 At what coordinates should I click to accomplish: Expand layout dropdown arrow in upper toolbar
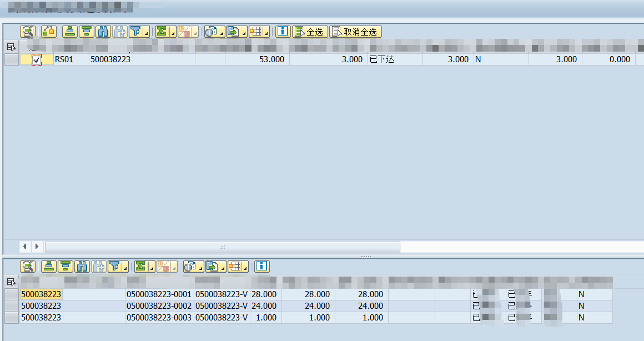pyautogui.click(x=266, y=32)
